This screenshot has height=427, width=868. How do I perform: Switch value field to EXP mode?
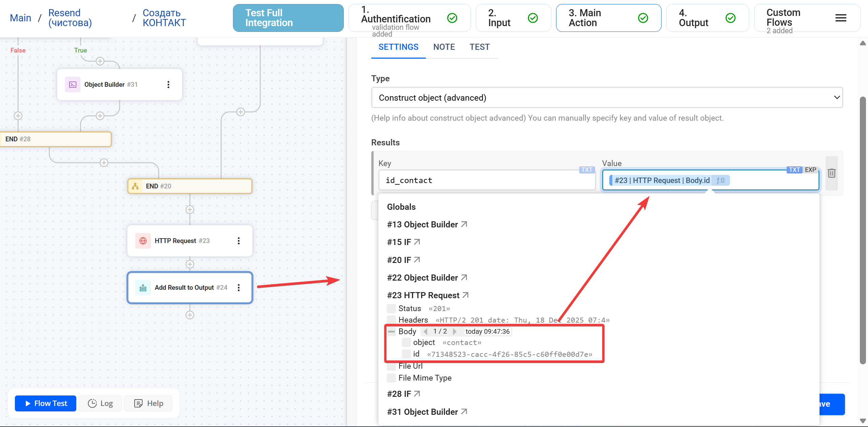(810, 170)
